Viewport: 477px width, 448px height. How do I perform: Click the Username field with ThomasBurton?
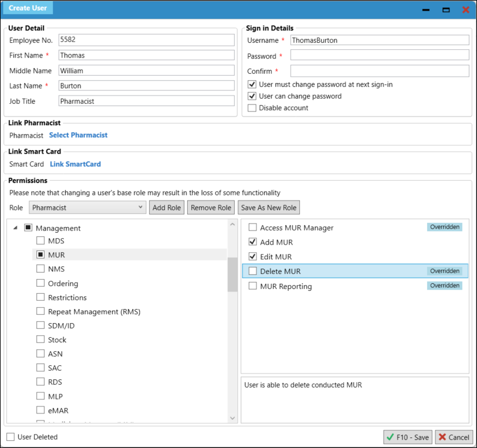point(380,40)
